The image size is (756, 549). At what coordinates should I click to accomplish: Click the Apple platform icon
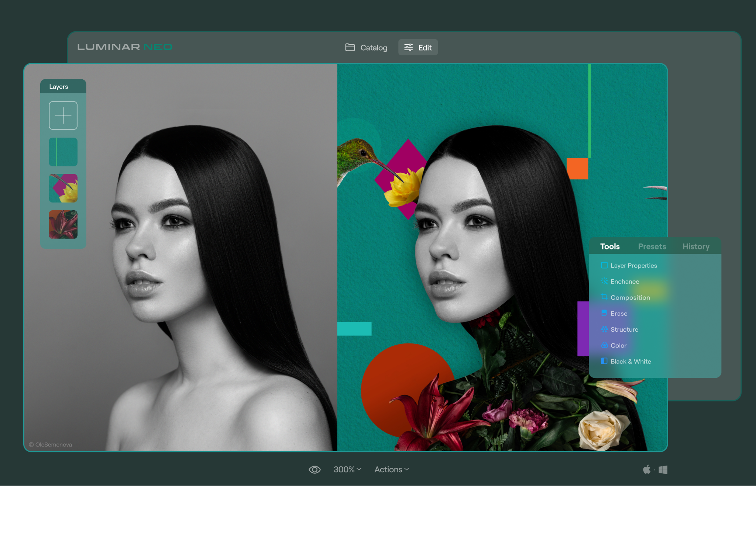point(647,470)
